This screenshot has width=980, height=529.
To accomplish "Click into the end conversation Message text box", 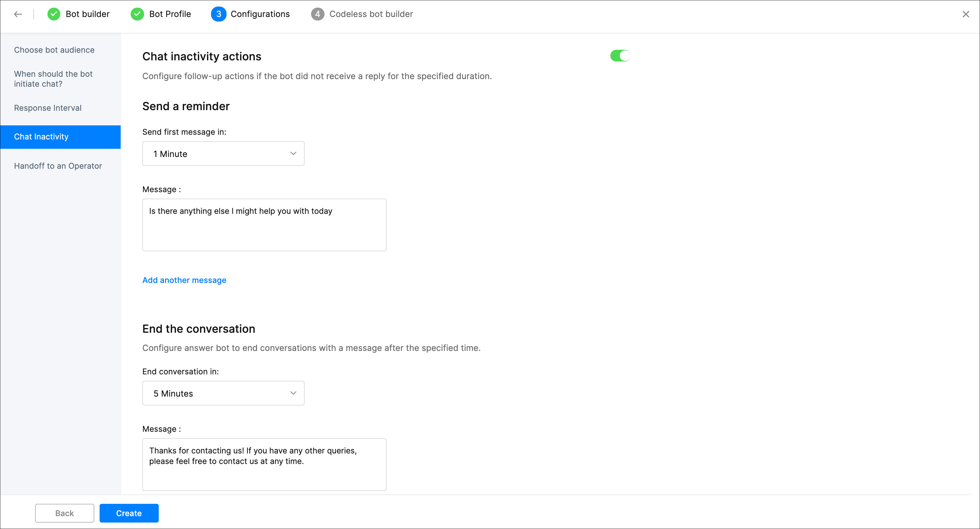I will 264,464.
